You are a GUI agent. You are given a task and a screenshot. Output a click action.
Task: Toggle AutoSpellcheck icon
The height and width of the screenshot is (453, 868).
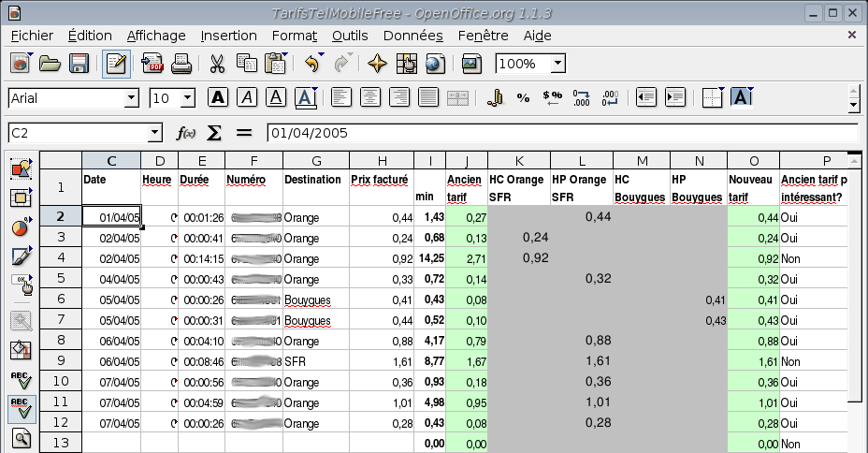pos(22,409)
